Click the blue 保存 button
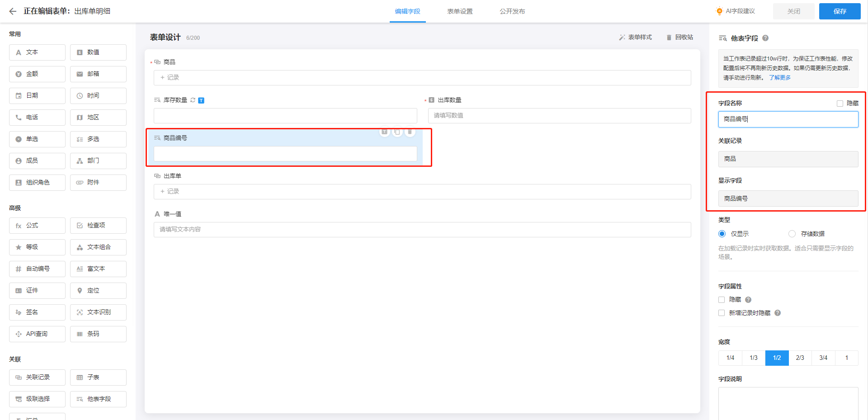Image resolution: width=868 pixels, height=420 pixels. click(840, 11)
